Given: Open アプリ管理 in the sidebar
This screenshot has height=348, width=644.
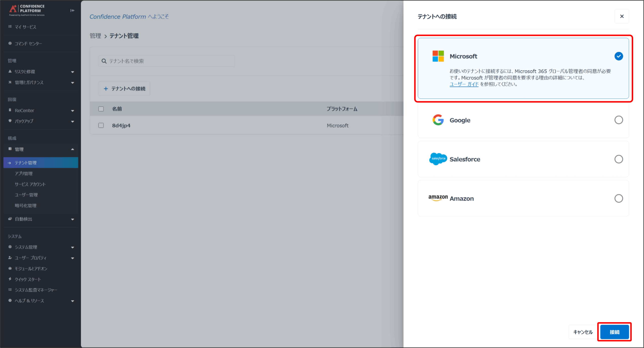Looking at the screenshot, I should coord(24,173).
